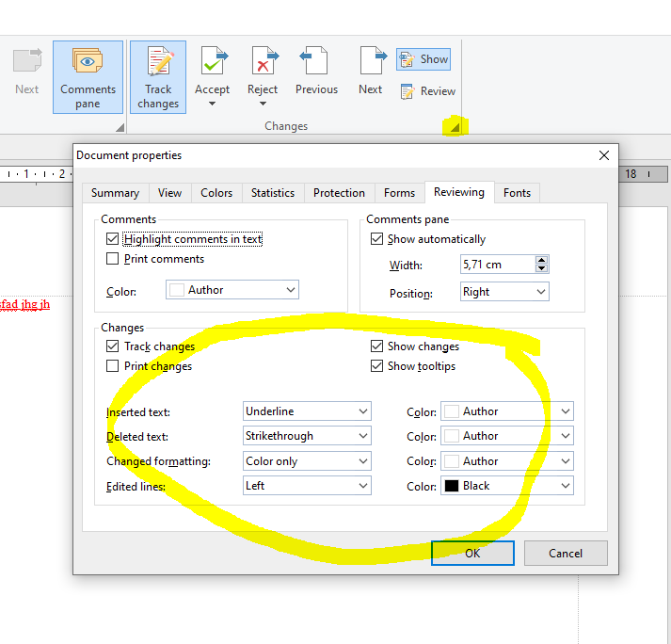Click the comments pane Width field
Screen dimensions: 671x644
point(496,266)
